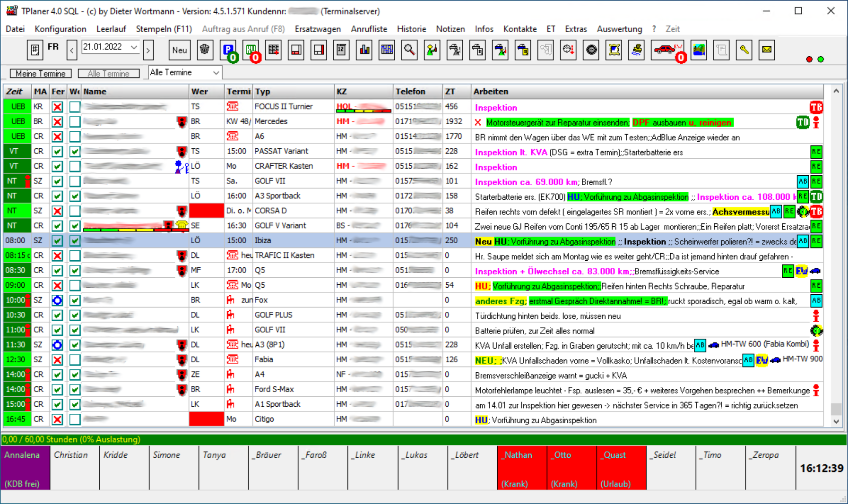The image size is (848, 504).
Task: Click the scroll up arrow of table
Action: tap(836, 91)
